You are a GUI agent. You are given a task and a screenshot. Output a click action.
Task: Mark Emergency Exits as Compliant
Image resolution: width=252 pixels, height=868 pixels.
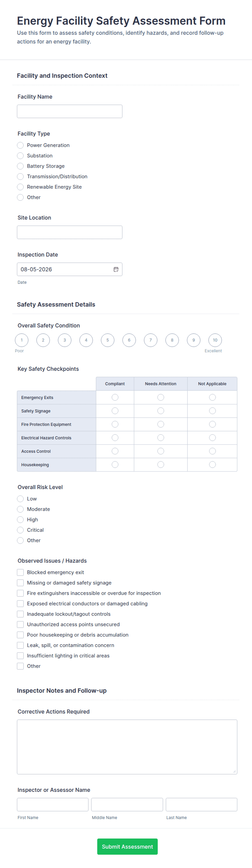[115, 397]
